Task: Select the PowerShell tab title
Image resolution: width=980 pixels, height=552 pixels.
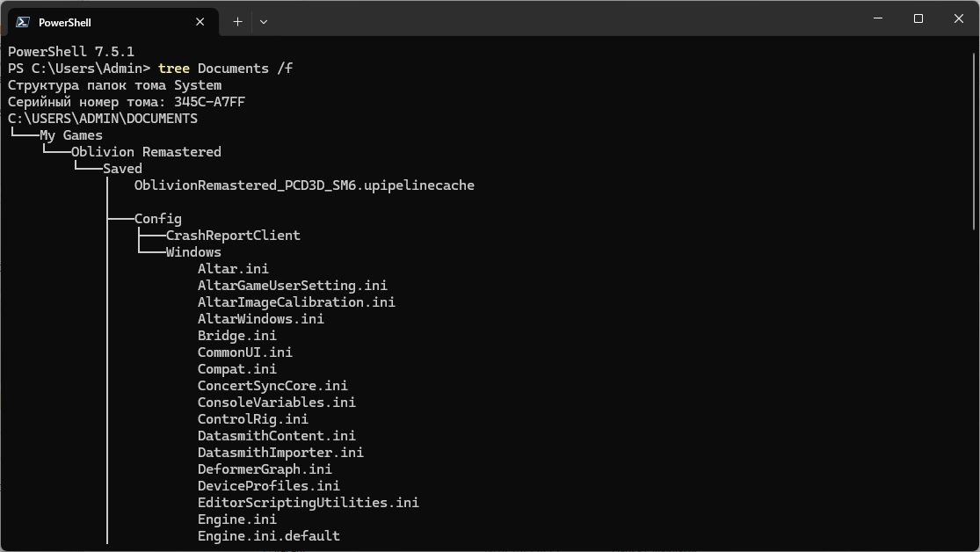Action: (x=65, y=22)
